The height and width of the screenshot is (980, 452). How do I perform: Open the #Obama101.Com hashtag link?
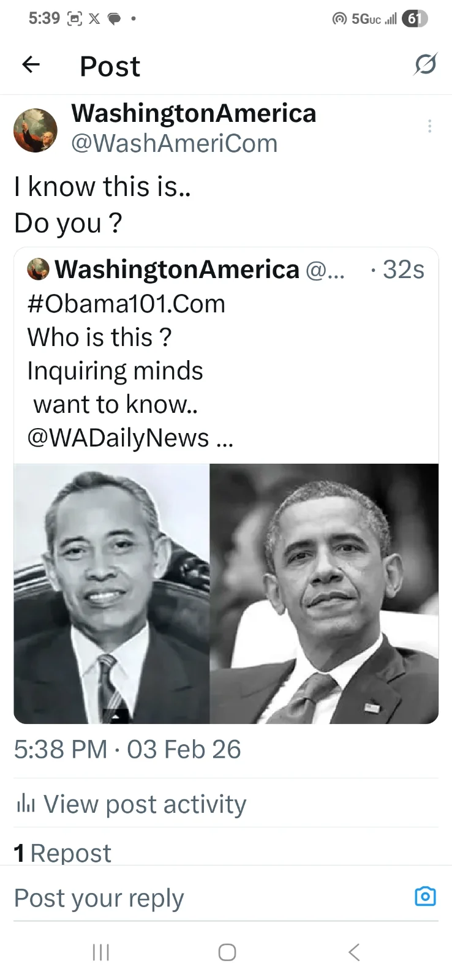(127, 304)
